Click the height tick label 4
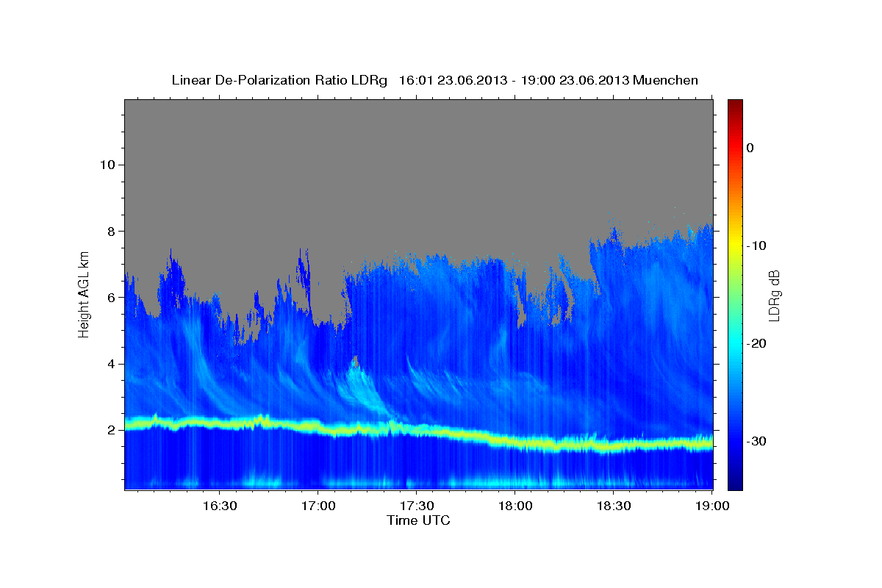Viewport: 882px width, 588px height. tap(112, 364)
